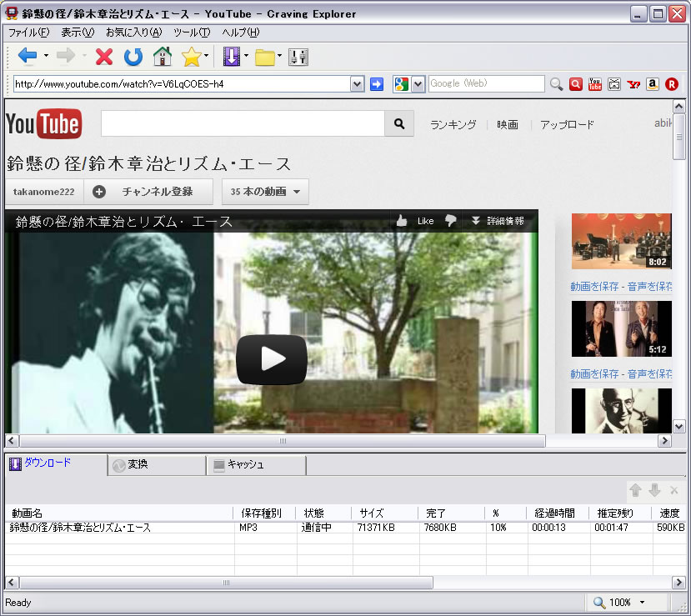Screen dimensions: 691x616
Task: Click the grayed forward arrow
Action: click(66, 57)
